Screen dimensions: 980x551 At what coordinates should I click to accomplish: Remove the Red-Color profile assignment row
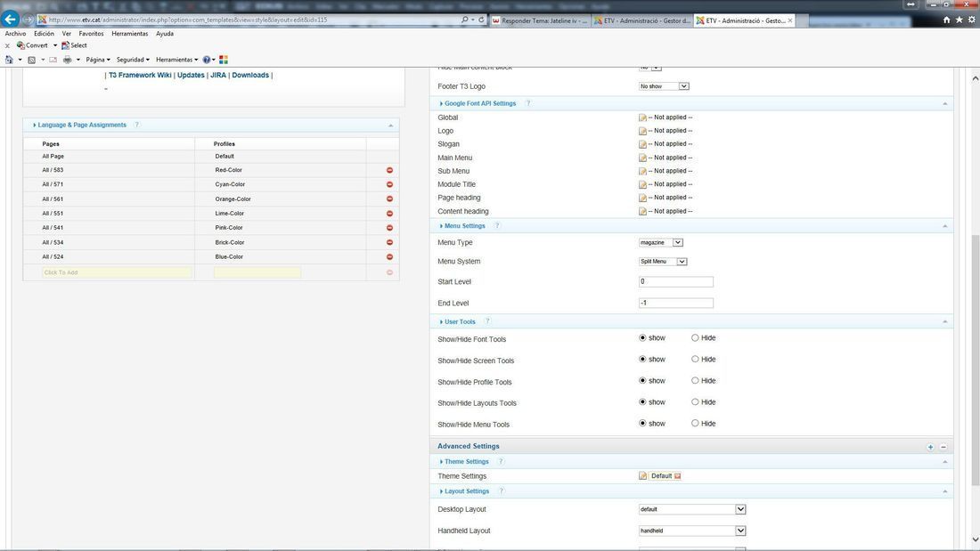(x=389, y=170)
